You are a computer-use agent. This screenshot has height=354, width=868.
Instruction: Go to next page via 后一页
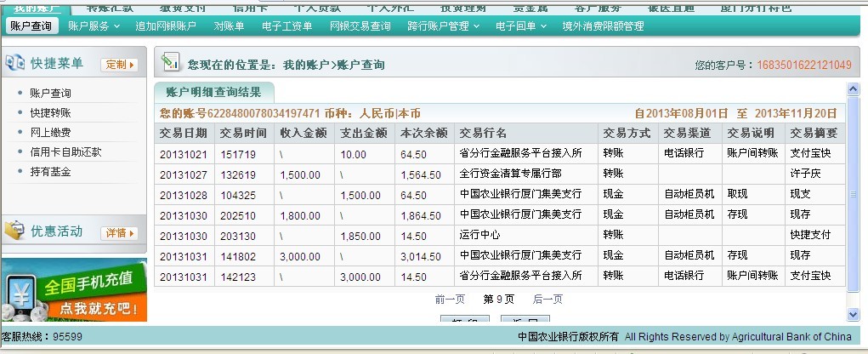coord(547,299)
